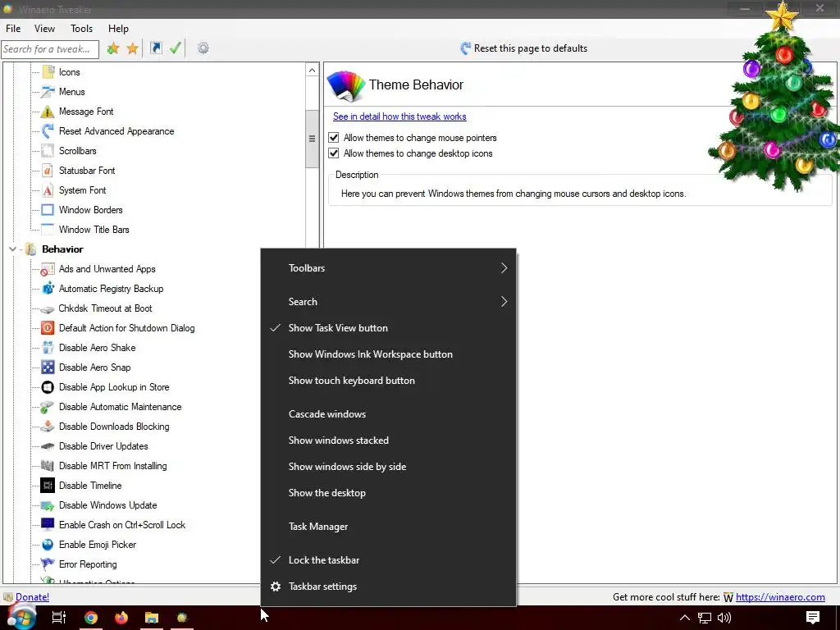The image size is (840, 630).
Task: Click the Window Borders icon
Action: (x=48, y=210)
